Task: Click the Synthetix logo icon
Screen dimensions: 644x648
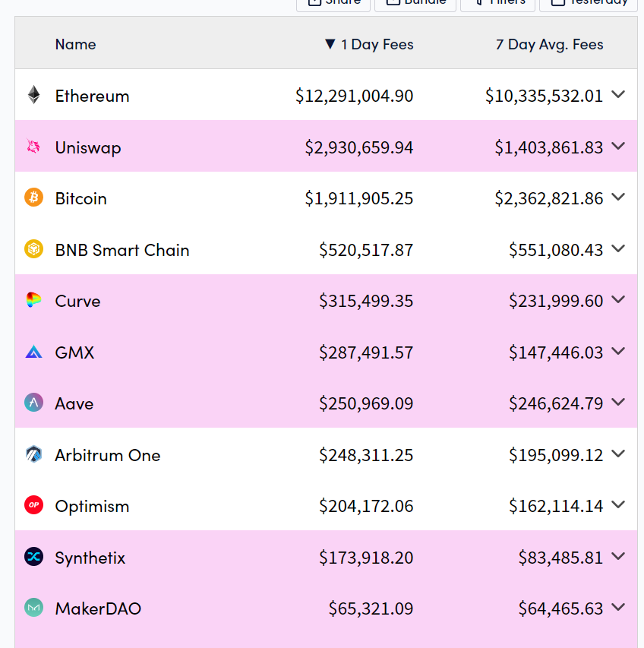Action: pos(34,557)
